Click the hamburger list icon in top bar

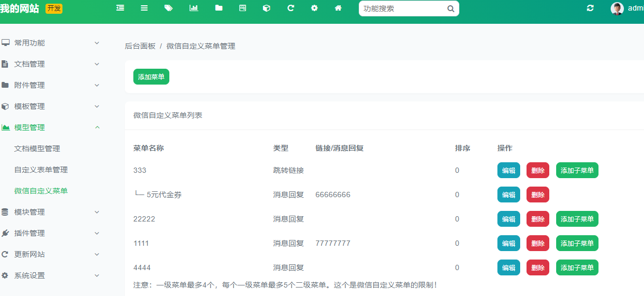click(144, 8)
